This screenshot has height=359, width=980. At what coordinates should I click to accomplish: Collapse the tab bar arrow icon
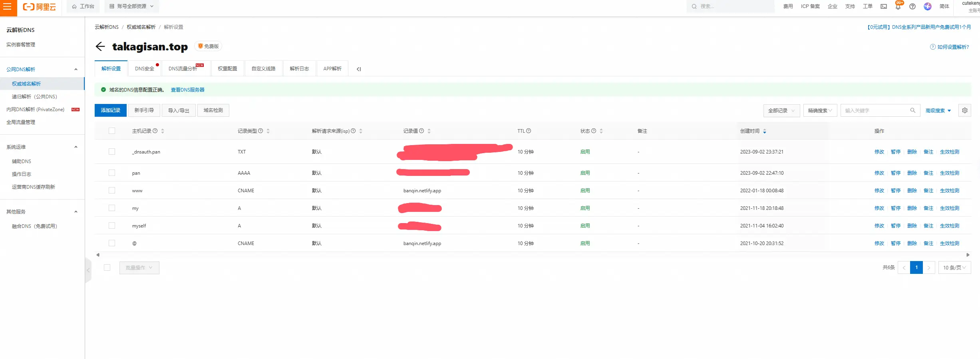(359, 69)
